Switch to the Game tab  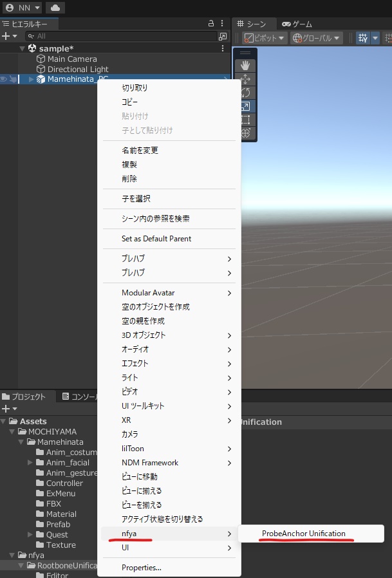coord(297,24)
